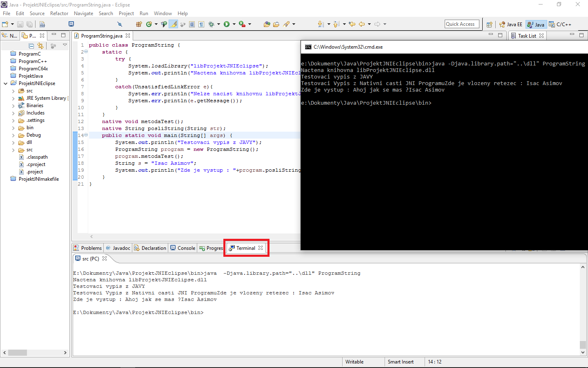The height and width of the screenshot is (368, 588).
Task: Open a new wizard with the New icon
Action: point(5,24)
